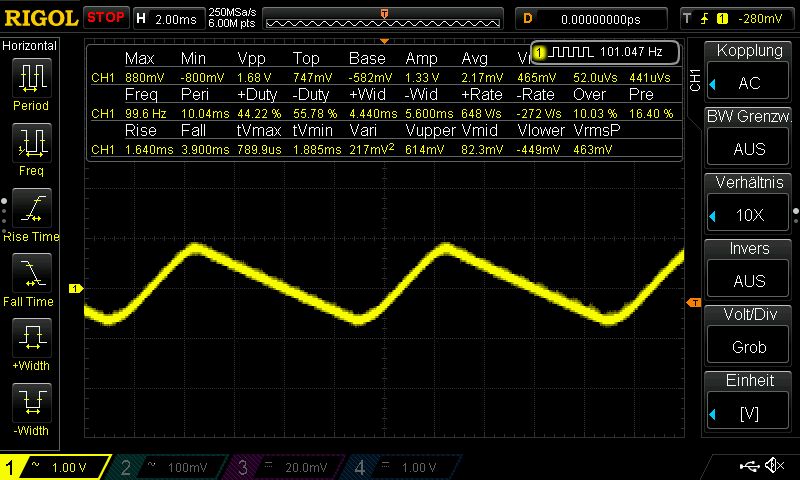Click the Min value -800mV
This screenshot has width=800, height=480.
point(202,78)
